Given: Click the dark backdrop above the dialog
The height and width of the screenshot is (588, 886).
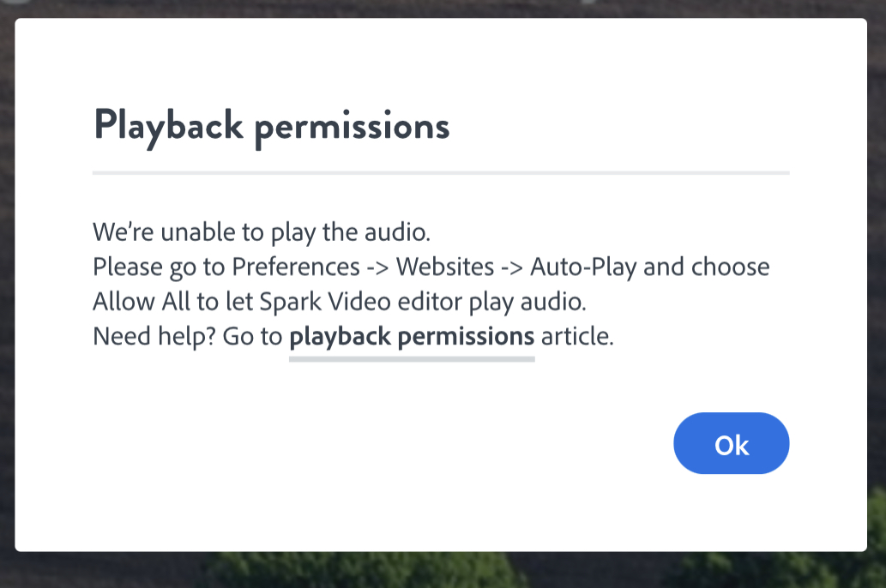Looking at the screenshot, I should click(441, 9).
